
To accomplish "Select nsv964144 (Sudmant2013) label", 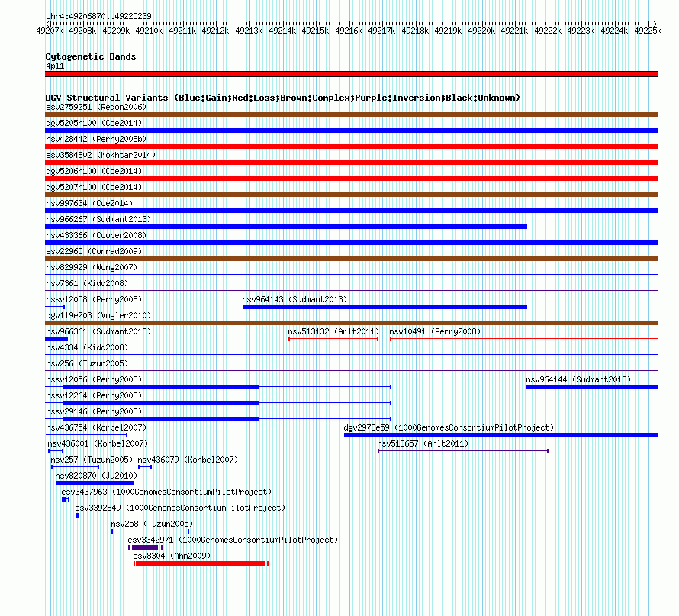I will (578, 379).
